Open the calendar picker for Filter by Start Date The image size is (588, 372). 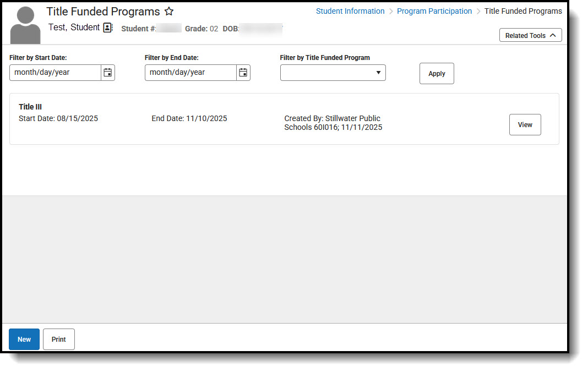(x=108, y=72)
